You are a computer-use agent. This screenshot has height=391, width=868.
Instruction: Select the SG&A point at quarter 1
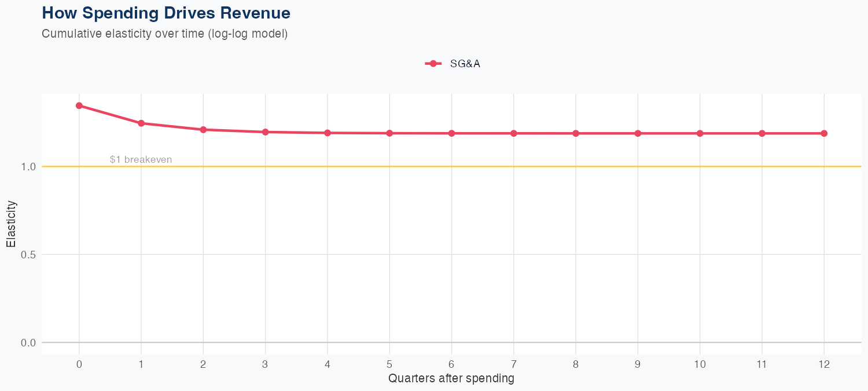click(x=141, y=123)
